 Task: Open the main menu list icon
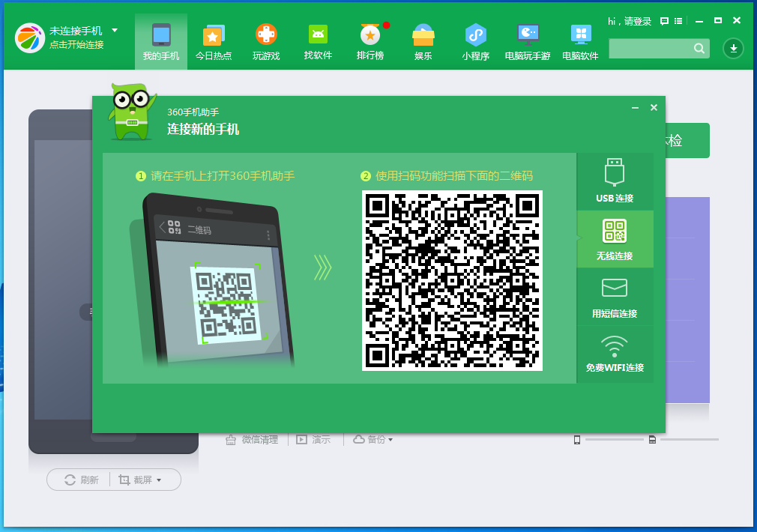click(678, 21)
